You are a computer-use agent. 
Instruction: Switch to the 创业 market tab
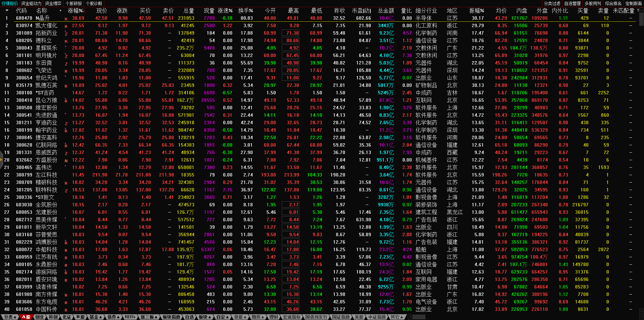40,317
